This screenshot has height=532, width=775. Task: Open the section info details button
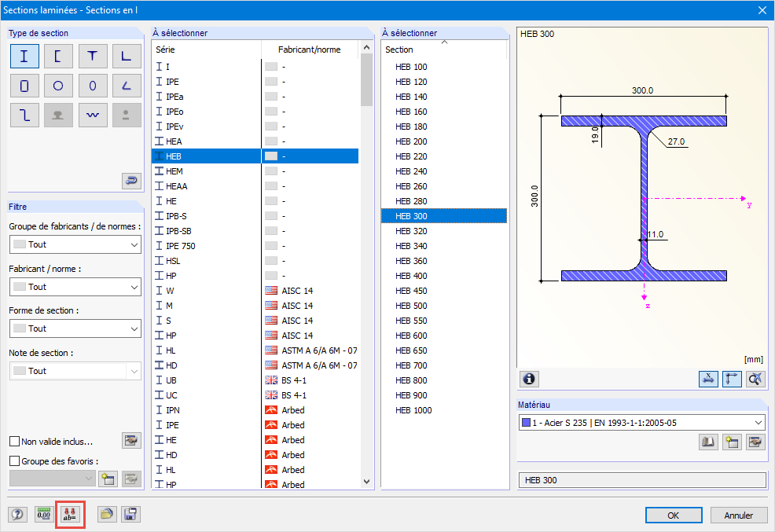pos(530,379)
